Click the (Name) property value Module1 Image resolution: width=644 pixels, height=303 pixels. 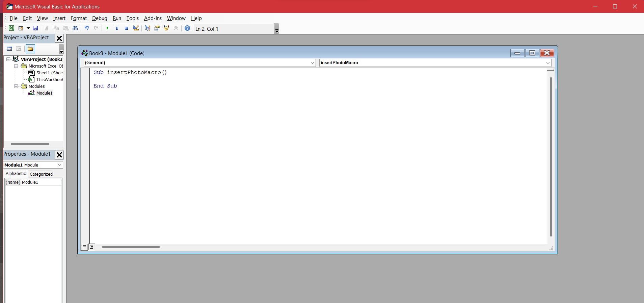pyautogui.click(x=41, y=182)
